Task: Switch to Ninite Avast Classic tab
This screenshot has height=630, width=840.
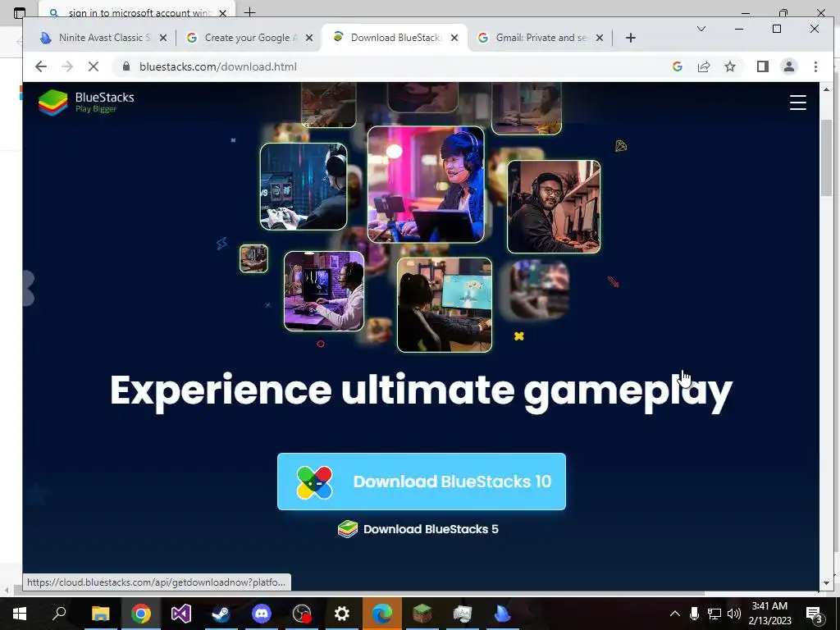Action: pyautogui.click(x=103, y=38)
